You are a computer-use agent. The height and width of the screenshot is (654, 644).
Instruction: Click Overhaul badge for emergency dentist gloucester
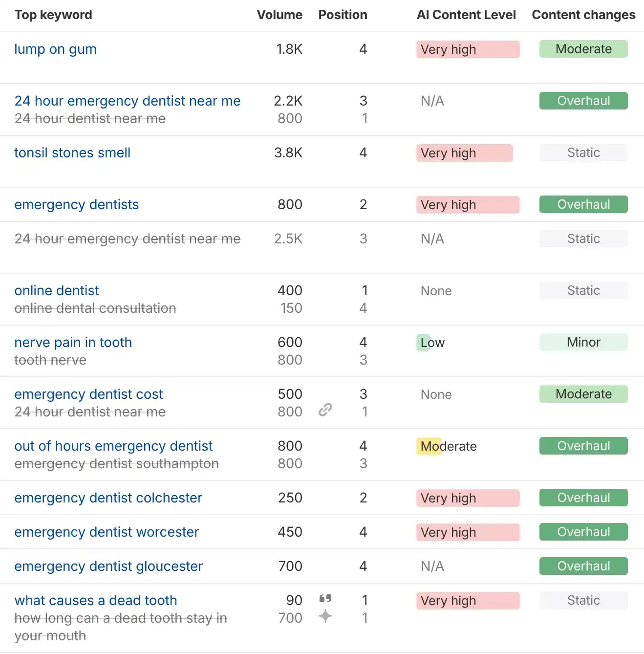click(583, 567)
